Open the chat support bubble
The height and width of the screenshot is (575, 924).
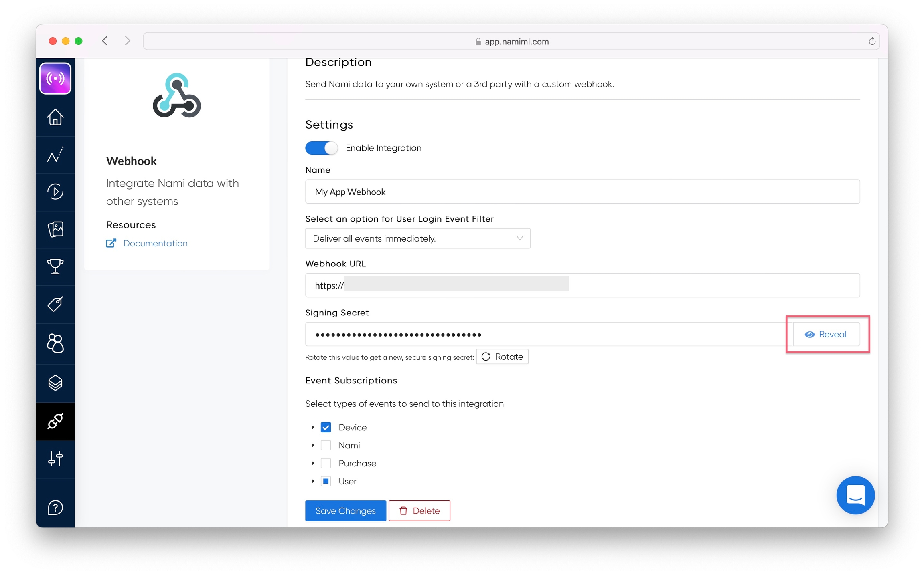(x=855, y=495)
